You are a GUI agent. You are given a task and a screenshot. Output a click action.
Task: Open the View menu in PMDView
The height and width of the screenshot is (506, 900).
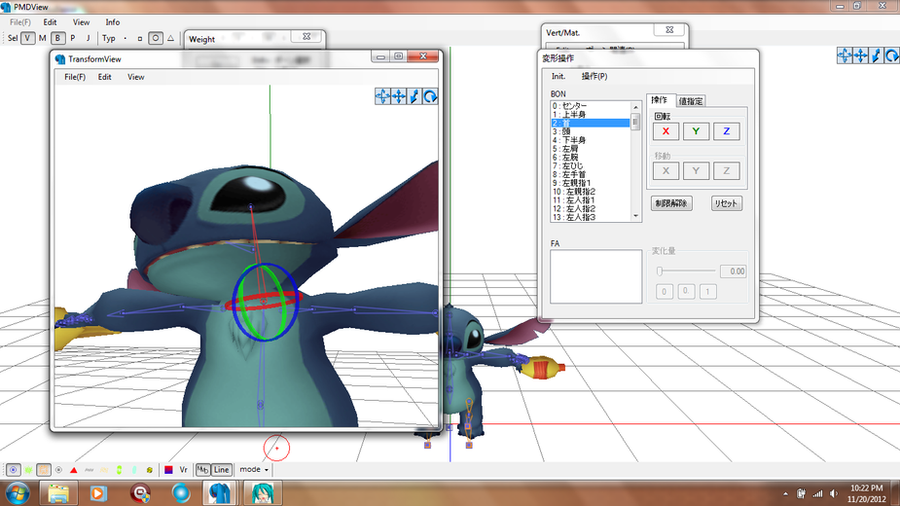click(81, 22)
